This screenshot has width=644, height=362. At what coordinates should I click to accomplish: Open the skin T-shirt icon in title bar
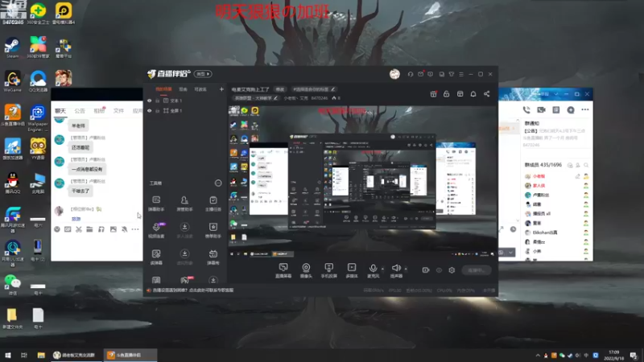(x=452, y=74)
